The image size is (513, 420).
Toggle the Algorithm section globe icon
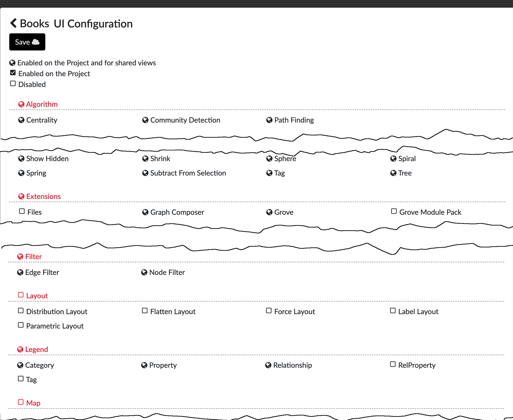tap(21, 104)
